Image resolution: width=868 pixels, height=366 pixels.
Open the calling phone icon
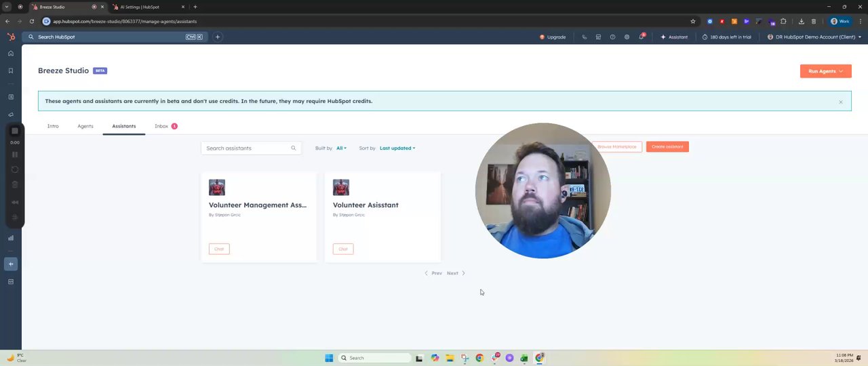[x=585, y=37]
